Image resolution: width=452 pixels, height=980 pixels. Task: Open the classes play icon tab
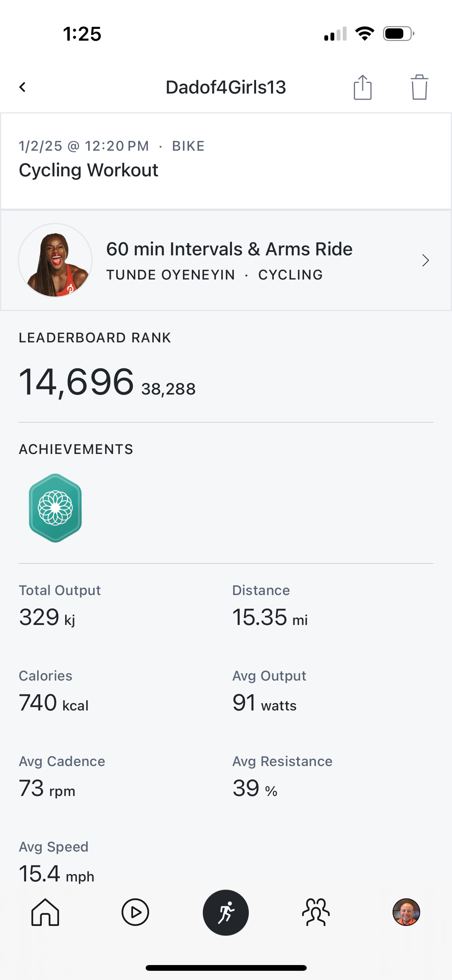[x=135, y=912]
